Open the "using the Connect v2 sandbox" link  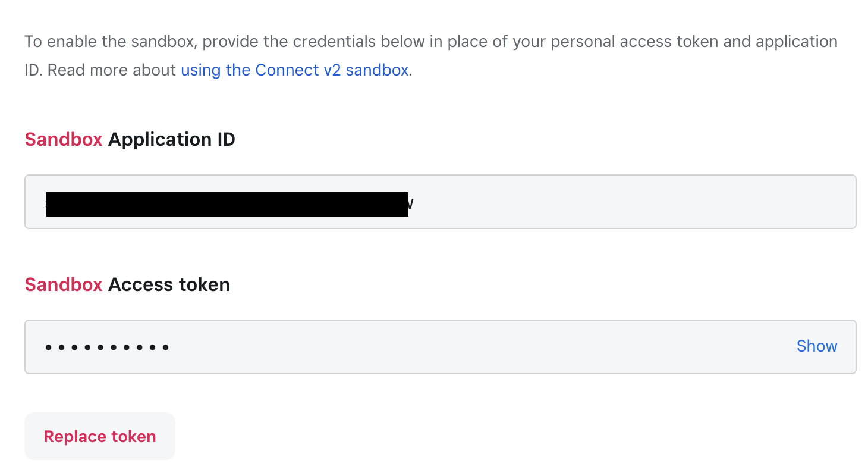click(x=294, y=70)
